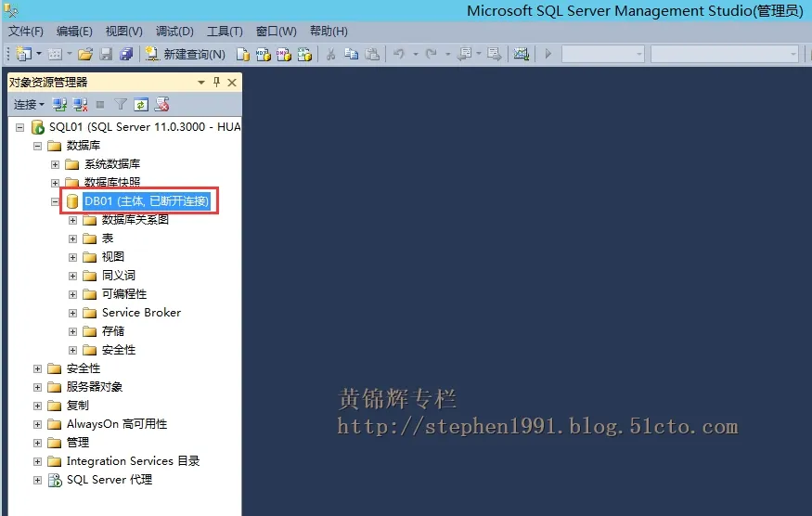Expand the 视图 folder

tap(72, 257)
